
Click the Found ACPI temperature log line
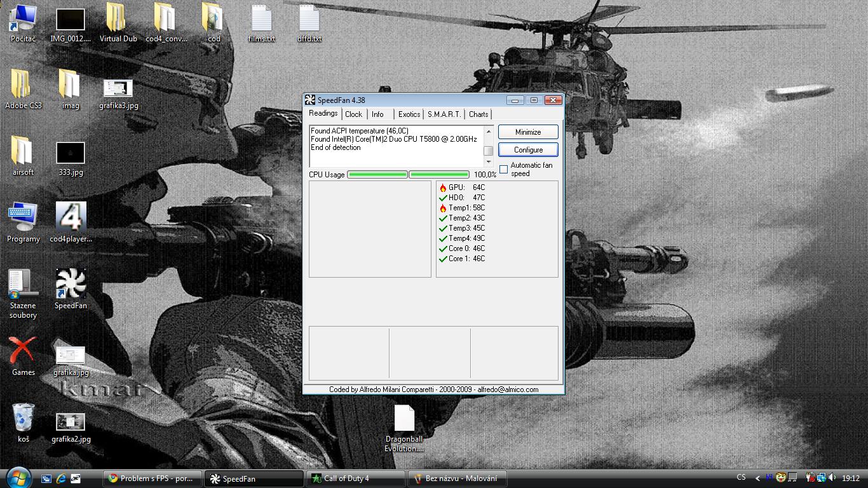(x=360, y=131)
